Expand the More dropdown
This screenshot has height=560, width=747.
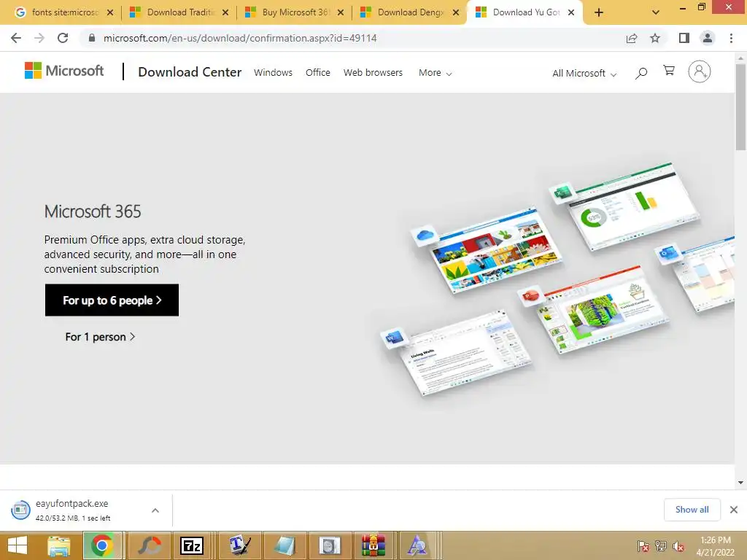[435, 73]
